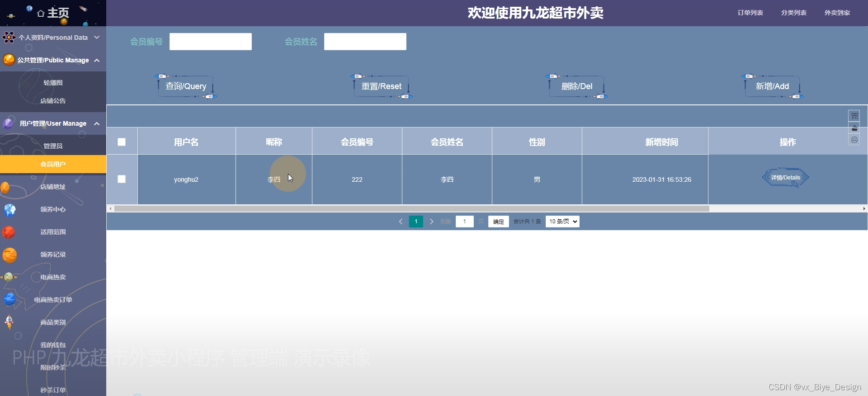
Task: Open the 轮播图 menu item
Action: click(x=53, y=83)
